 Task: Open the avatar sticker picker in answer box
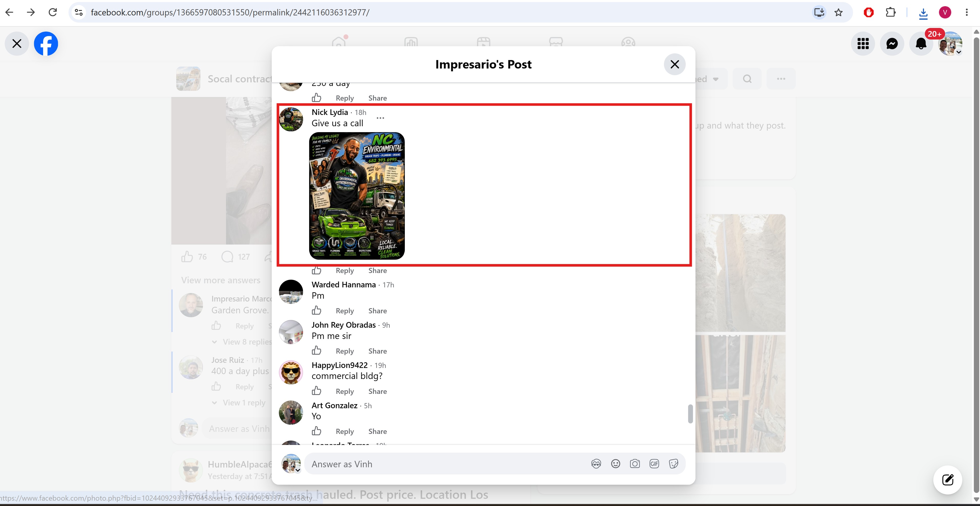(596, 464)
